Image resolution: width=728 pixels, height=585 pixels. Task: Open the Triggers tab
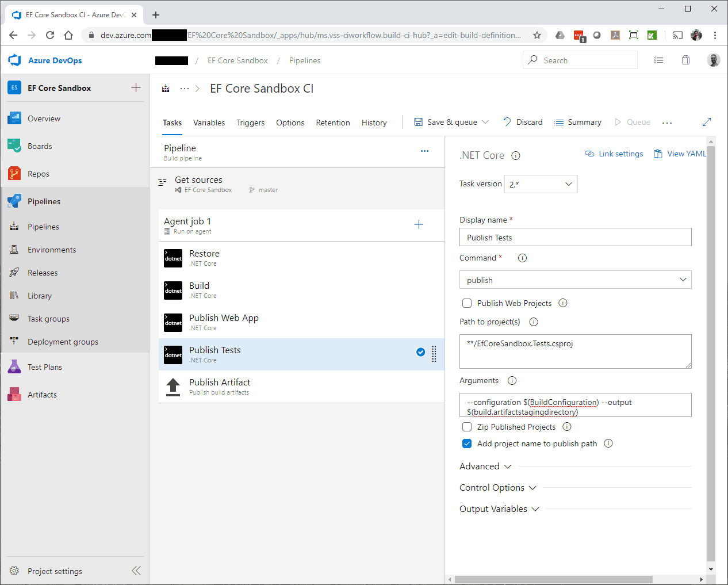pos(250,123)
